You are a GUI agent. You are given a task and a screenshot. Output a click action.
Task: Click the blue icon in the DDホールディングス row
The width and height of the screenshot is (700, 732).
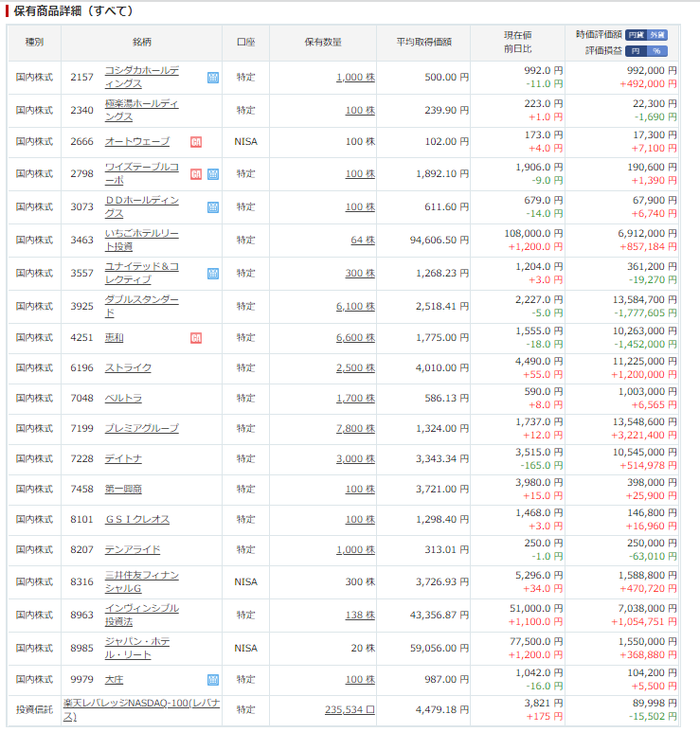213,207
